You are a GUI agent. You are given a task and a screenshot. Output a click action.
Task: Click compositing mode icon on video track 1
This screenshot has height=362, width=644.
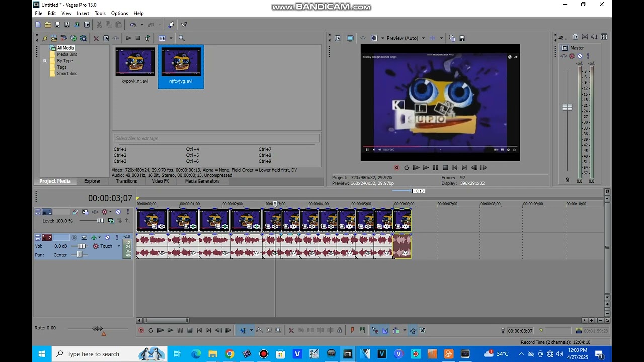111,221
